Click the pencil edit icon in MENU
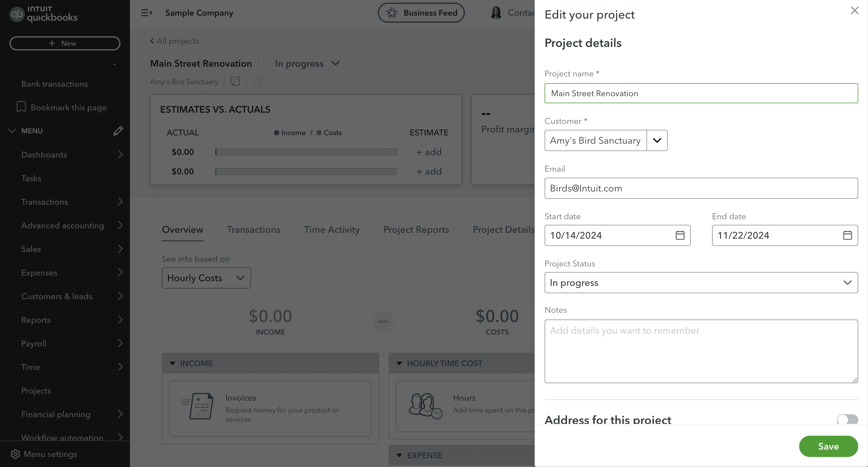868x467 pixels. (118, 131)
